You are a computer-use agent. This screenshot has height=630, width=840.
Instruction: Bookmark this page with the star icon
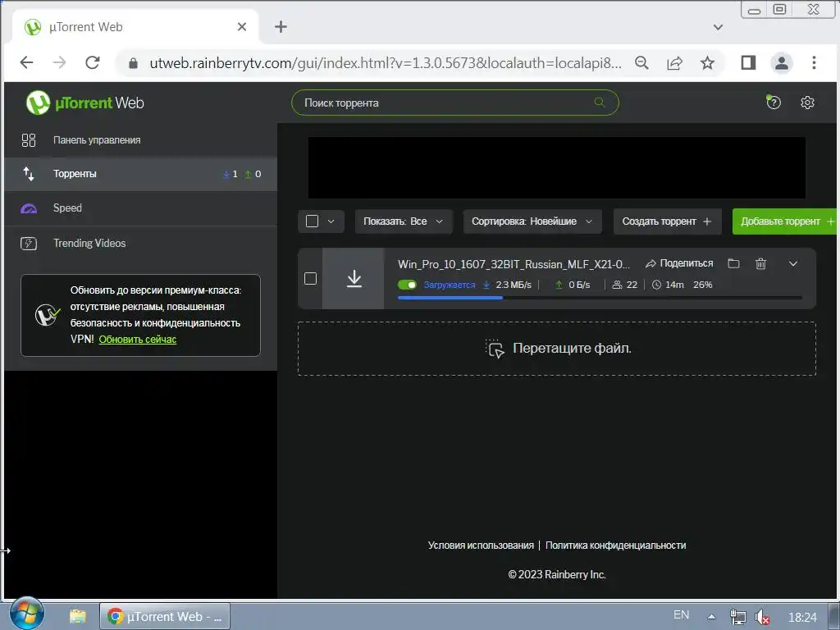coord(707,62)
